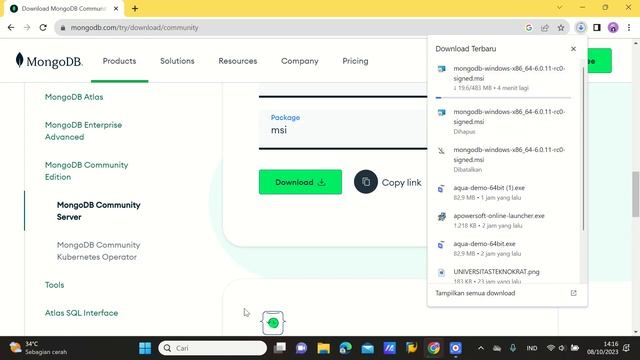Click apowersoft-online-launcher.exe file icon
The image size is (640, 360).
(442, 216)
